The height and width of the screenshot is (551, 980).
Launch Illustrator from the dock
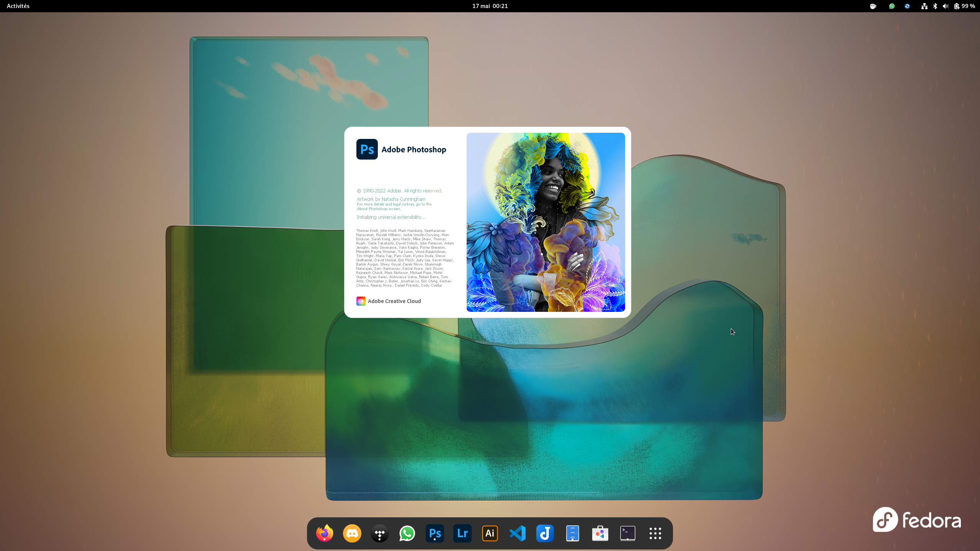point(490,533)
